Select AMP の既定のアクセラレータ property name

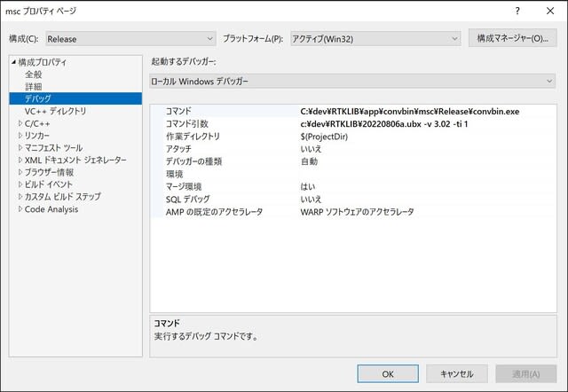tap(214, 212)
